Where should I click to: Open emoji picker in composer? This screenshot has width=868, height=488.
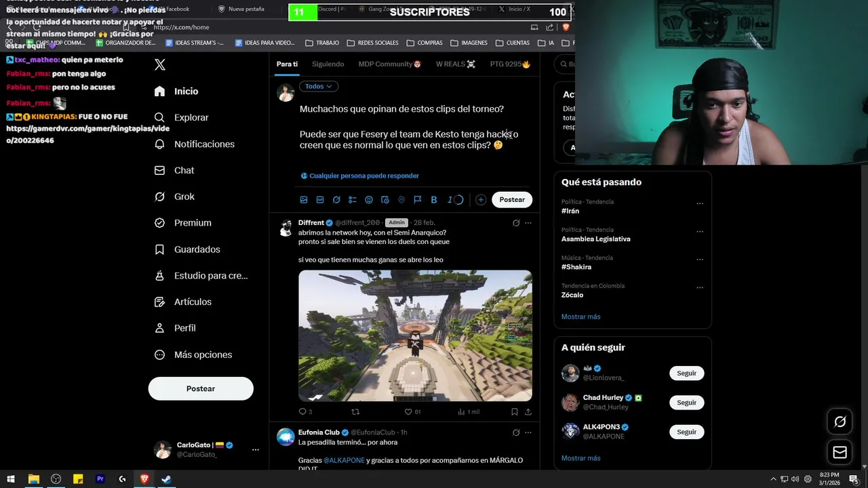[x=369, y=199]
